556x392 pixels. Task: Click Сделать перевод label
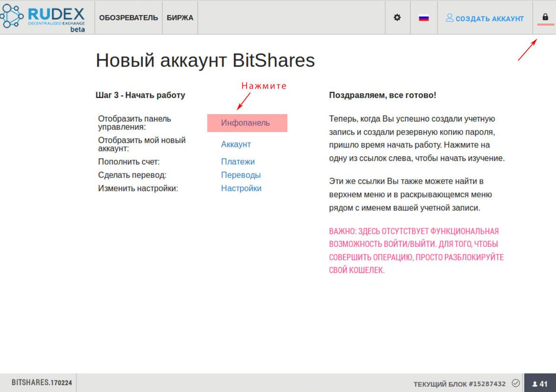point(132,175)
